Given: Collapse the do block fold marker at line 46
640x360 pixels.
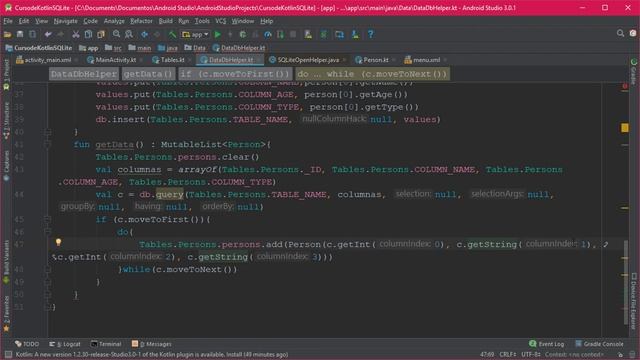Looking at the screenshot, I should point(47,232).
